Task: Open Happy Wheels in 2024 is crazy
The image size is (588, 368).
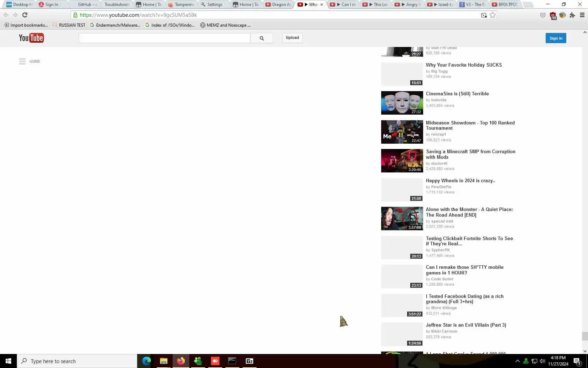Action: (461, 181)
